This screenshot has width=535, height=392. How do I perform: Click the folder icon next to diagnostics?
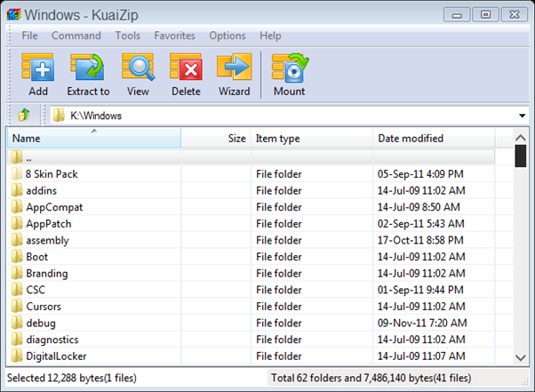17,340
